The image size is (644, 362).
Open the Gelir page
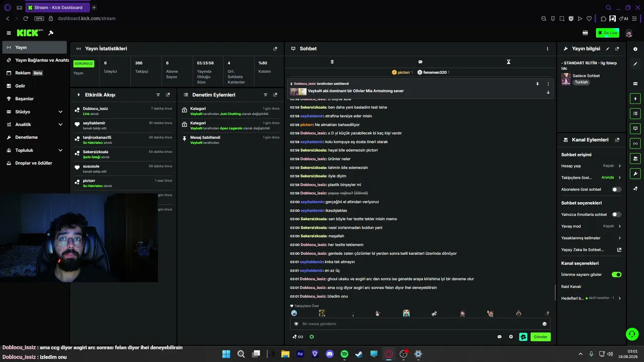coord(34,86)
